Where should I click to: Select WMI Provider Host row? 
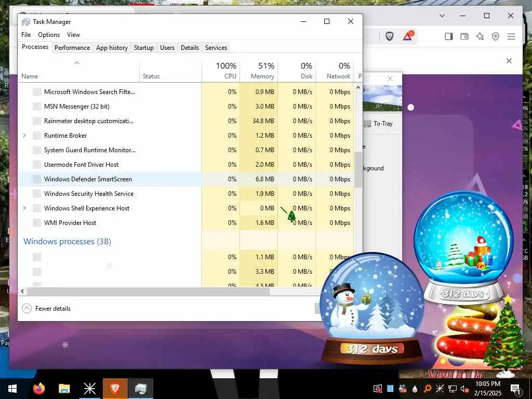(x=186, y=223)
